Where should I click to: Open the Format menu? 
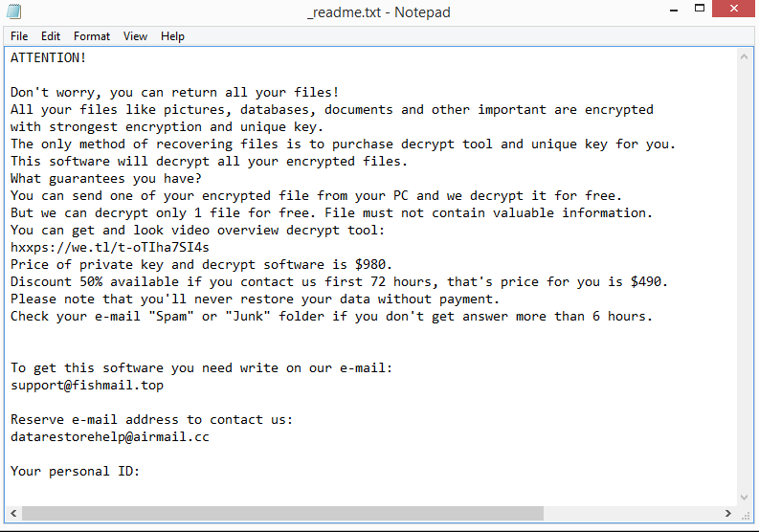(x=92, y=36)
